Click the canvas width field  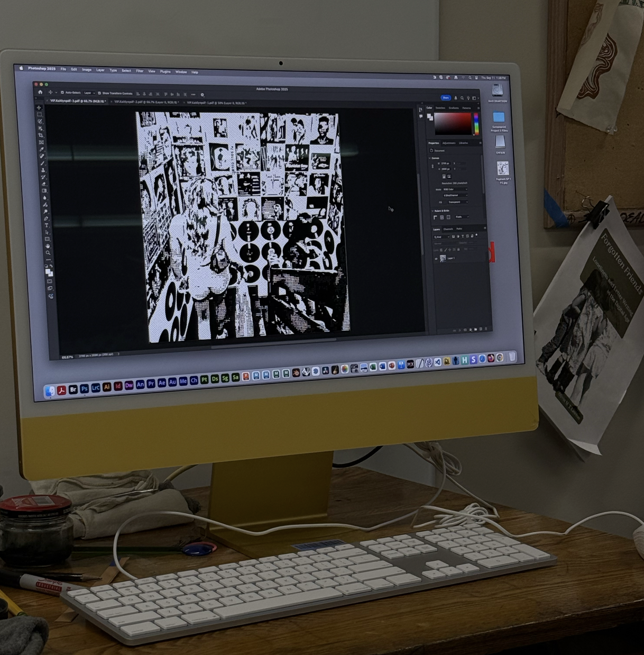pos(446,163)
